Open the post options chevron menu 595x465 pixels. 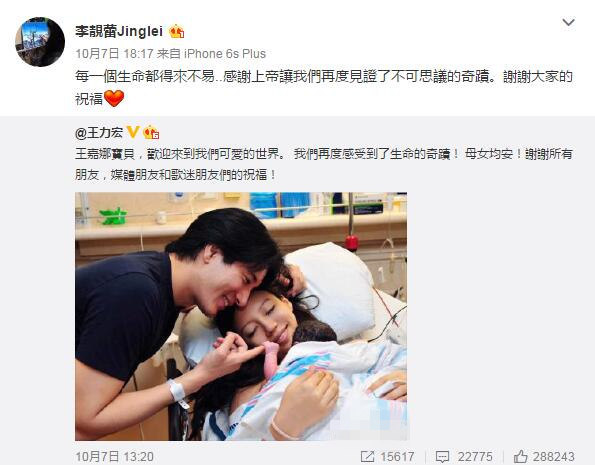(x=568, y=22)
